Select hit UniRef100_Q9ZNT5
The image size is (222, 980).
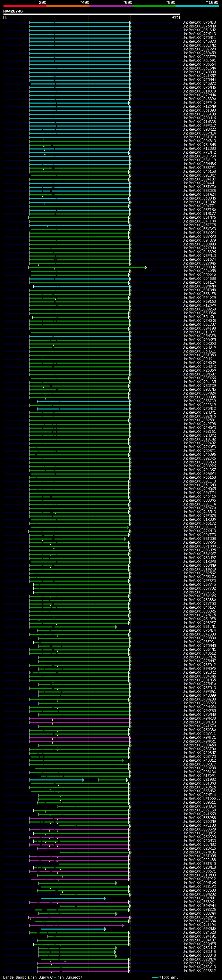(x=199, y=416)
